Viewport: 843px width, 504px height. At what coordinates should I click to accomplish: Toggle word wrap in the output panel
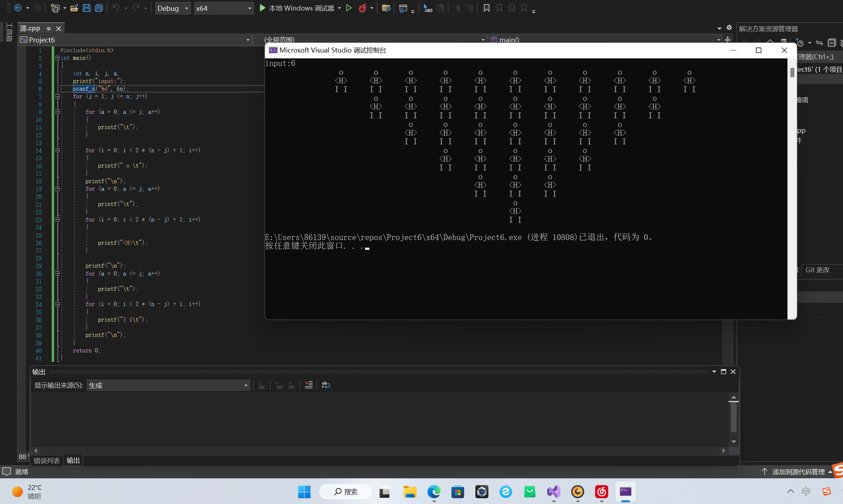[326, 385]
